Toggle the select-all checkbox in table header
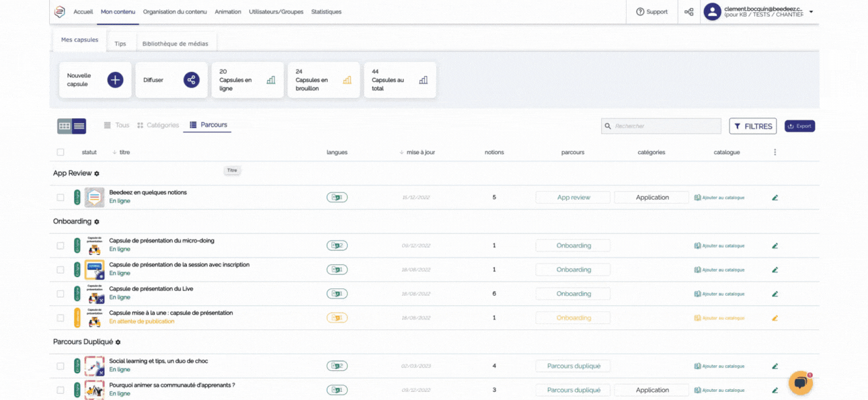This screenshot has width=868, height=400. (x=61, y=153)
